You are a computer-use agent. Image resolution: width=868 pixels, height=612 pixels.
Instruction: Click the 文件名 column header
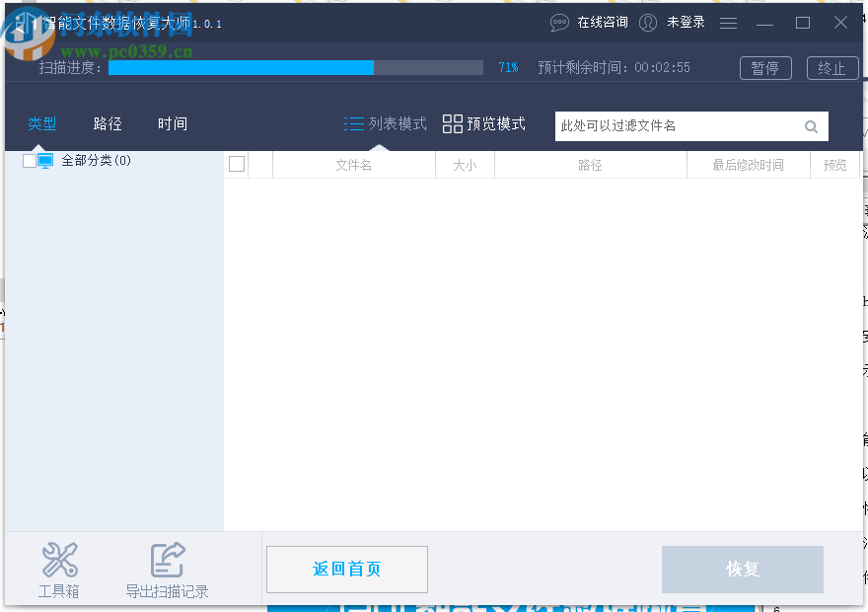pyautogui.click(x=353, y=164)
